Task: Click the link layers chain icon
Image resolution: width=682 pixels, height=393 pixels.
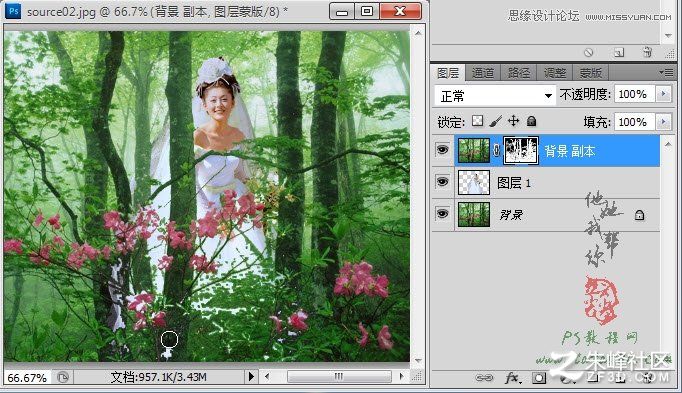Action: click(484, 378)
